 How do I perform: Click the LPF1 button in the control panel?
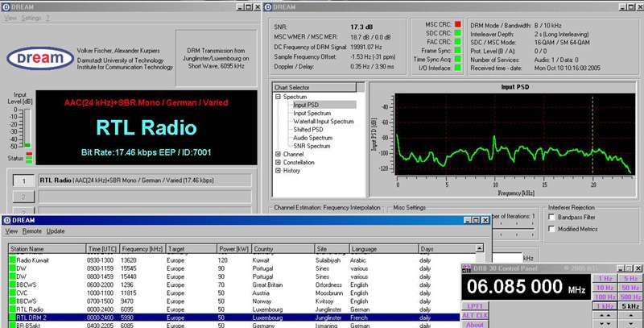point(475,306)
